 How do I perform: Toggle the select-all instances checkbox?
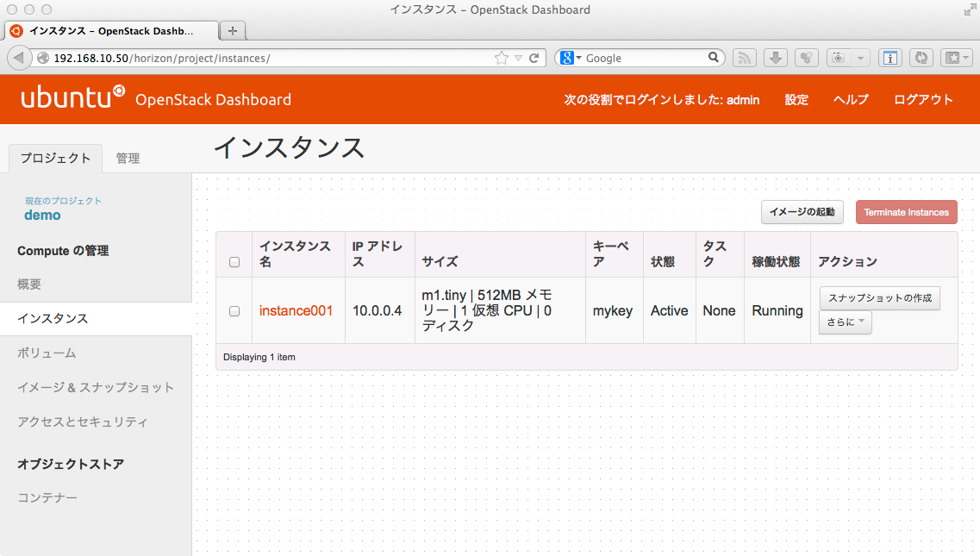234,262
